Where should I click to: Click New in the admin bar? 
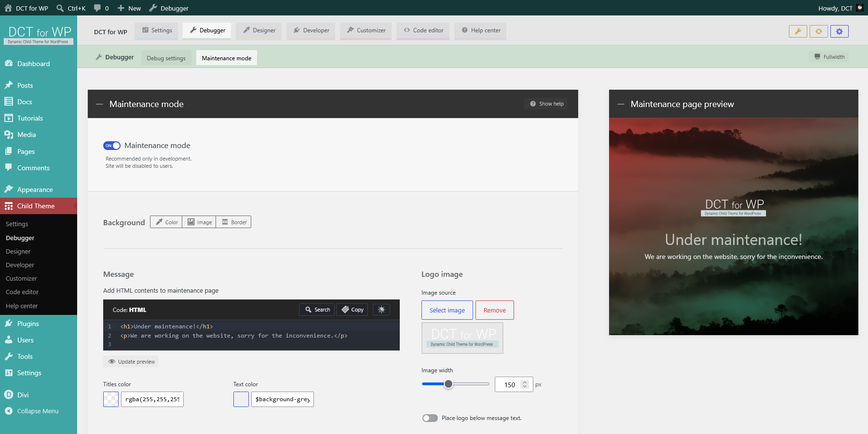(x=129, y=8)
